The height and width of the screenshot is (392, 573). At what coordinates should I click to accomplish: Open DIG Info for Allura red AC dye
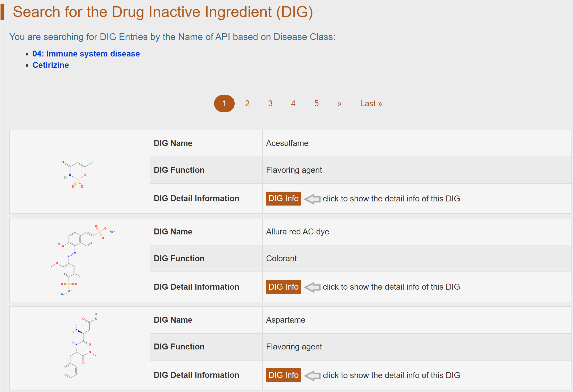coord(283,287)
